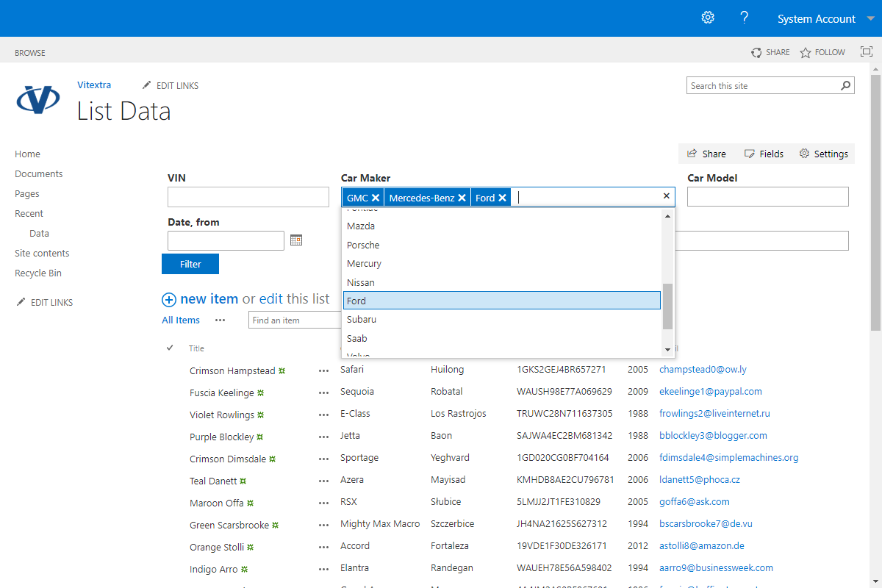Click the Filter button
882x588 pixels.
(x=190, y=264)
